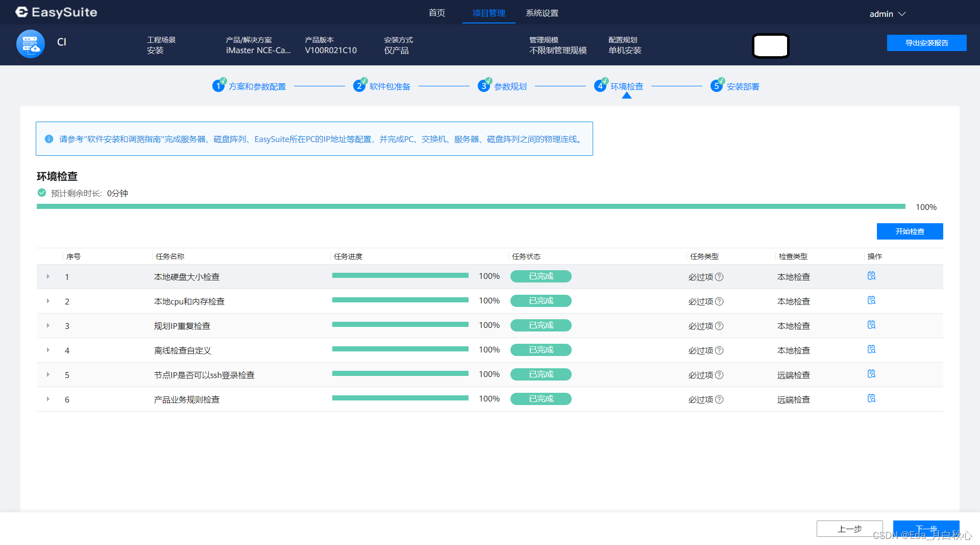Click the help icon beside 必过项 in row 6
This screenshot has height=545, width=980.
[x=719, y=399]
